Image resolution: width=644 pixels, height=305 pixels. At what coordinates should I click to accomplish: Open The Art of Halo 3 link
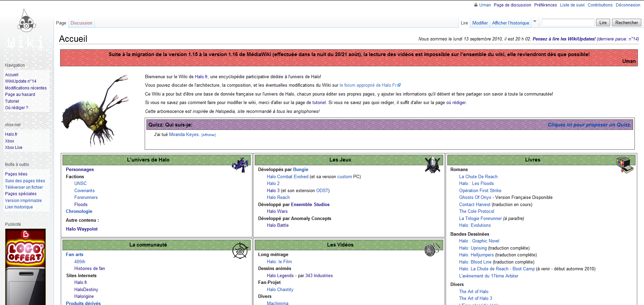coord(476,299)
